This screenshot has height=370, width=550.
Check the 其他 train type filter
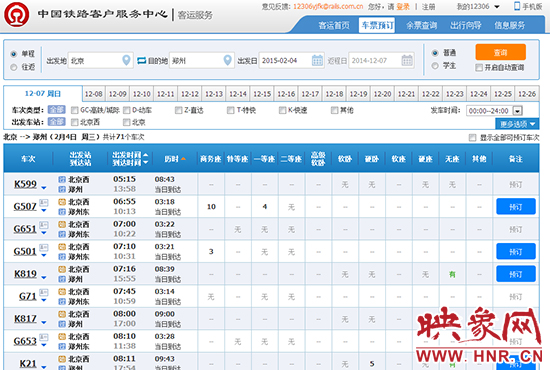[x=334, y=110]
